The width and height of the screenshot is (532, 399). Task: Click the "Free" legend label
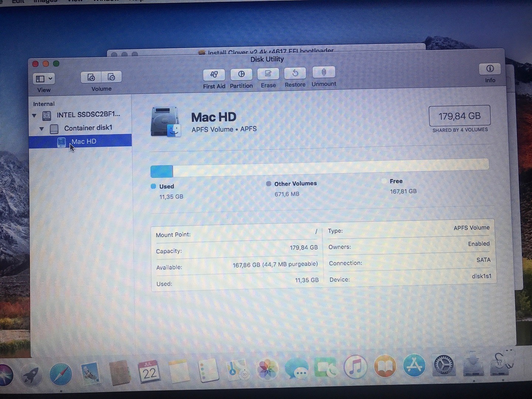(x=396, y=181)
